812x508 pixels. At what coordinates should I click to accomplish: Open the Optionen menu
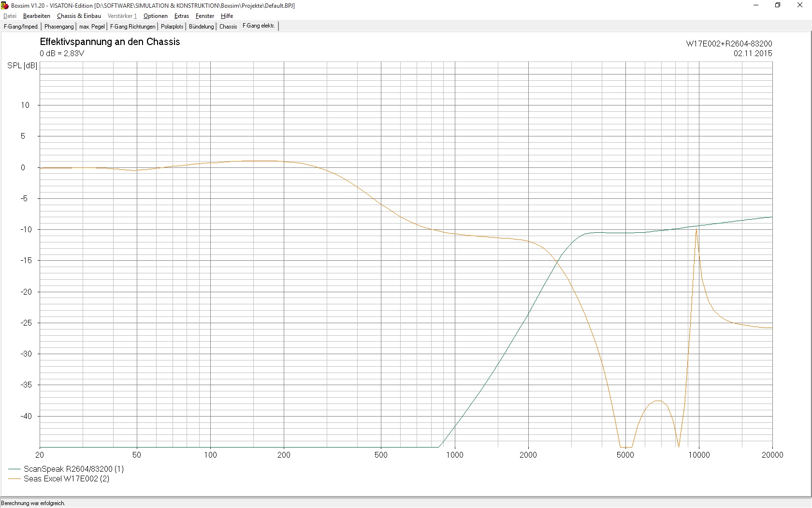(x=156, y=16)
